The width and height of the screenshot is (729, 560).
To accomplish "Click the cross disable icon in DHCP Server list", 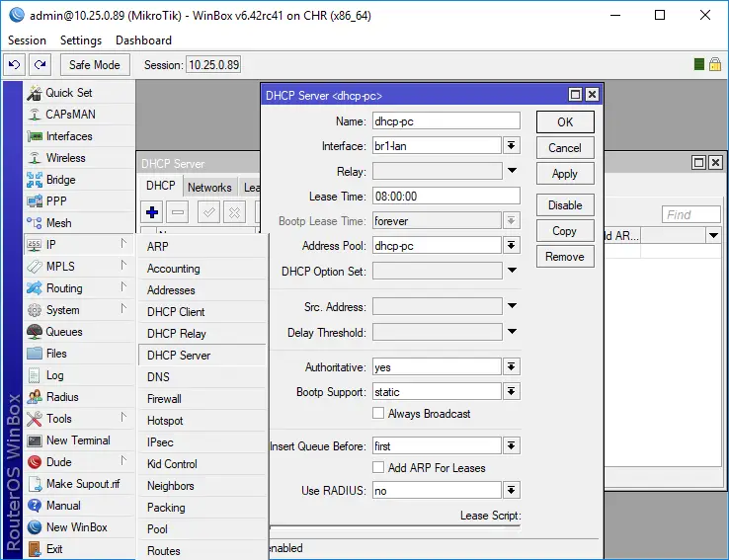I will click(x=234, y=213).
